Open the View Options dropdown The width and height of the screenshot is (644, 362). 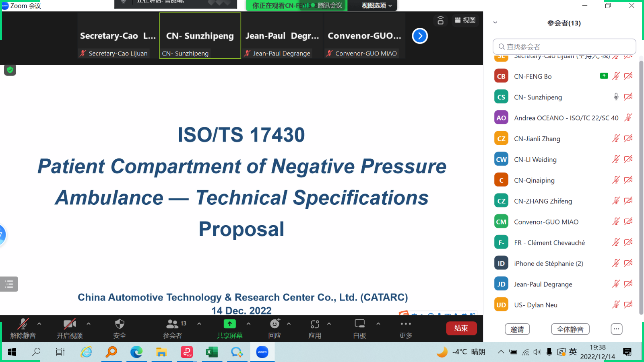376,6
